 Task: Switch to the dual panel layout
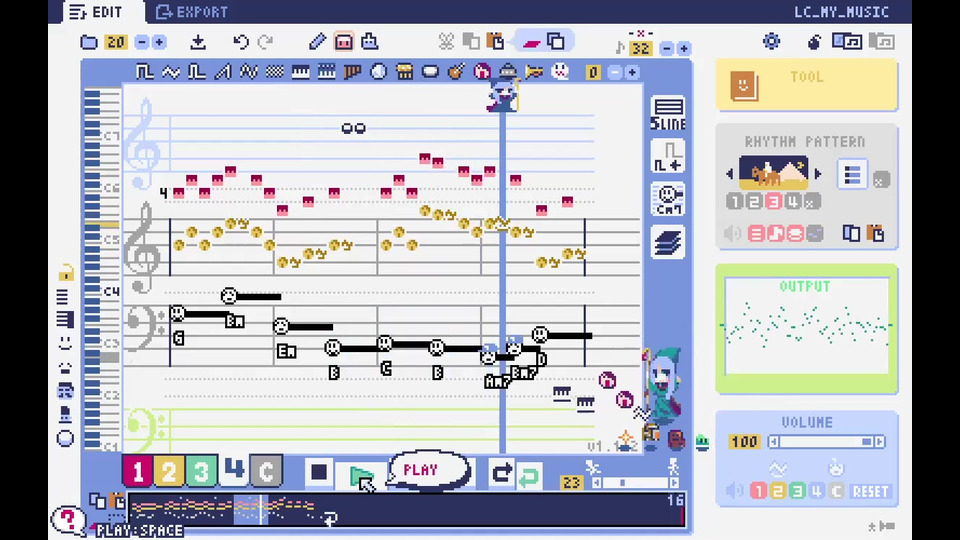coord(847,42)
